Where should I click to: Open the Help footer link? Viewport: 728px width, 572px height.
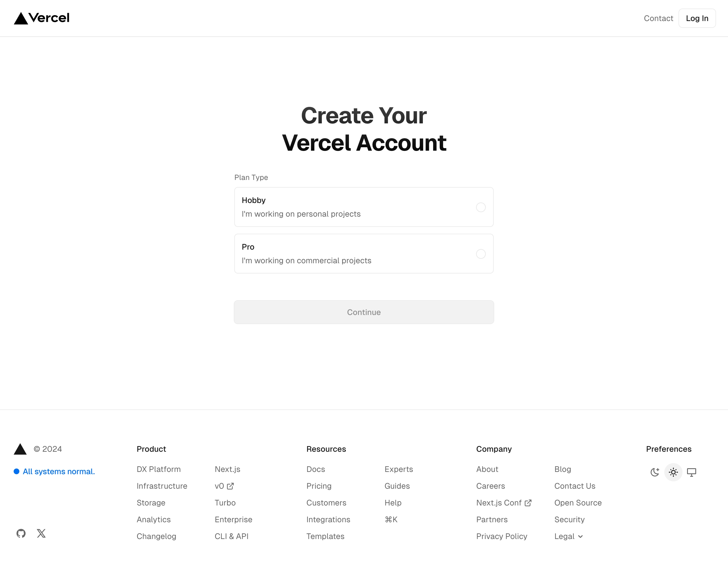tap(393, 503)
